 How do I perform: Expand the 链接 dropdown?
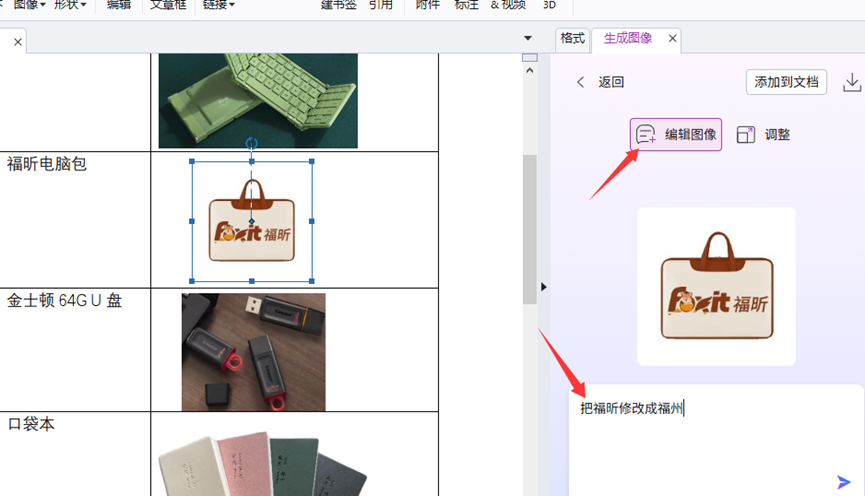218,5
